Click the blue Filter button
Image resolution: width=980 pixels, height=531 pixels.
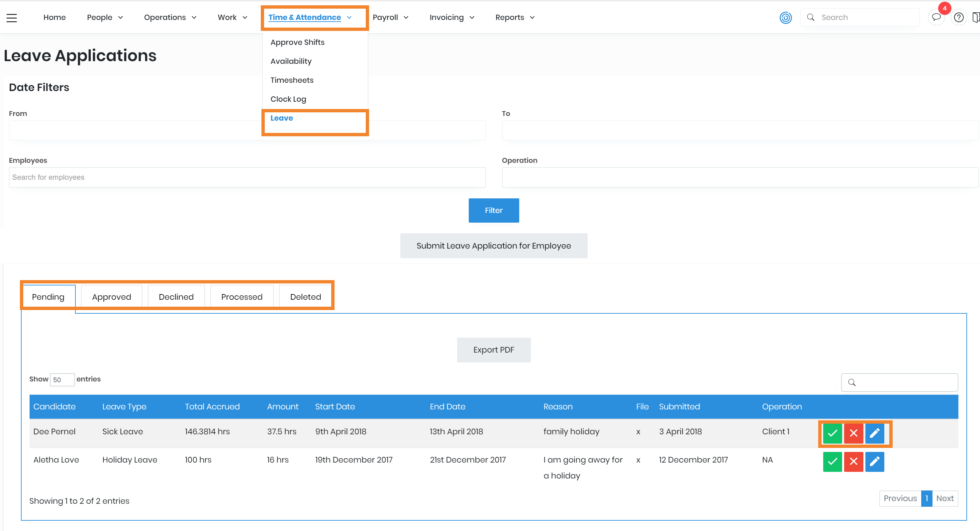493,210
